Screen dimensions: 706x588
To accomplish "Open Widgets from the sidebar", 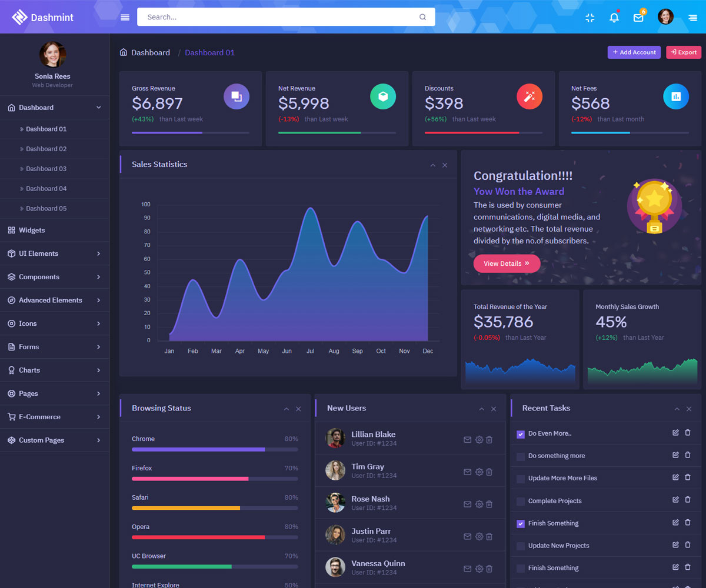I will click(32, 230).
